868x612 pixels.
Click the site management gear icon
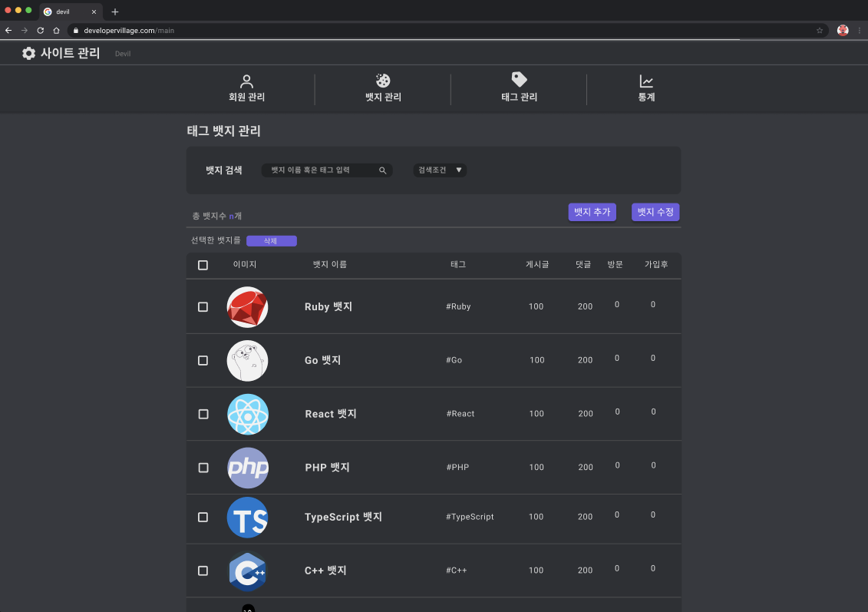click(x=29, y=53)
